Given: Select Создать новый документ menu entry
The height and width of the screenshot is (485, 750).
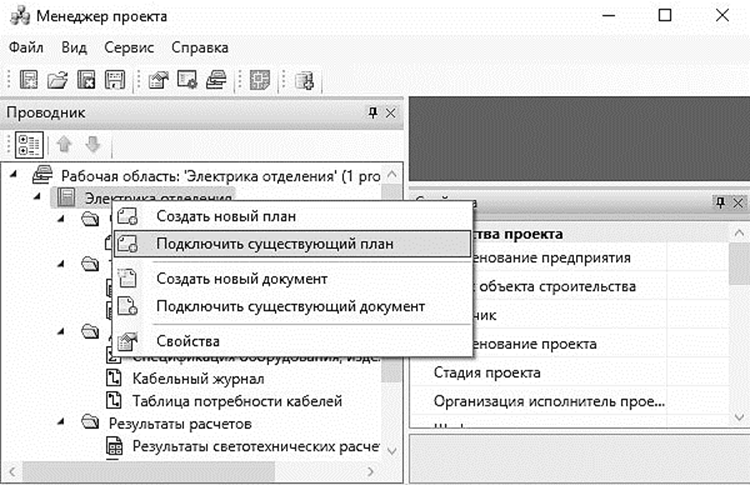Looking at the screenshot, I should [x=242, y=279].
